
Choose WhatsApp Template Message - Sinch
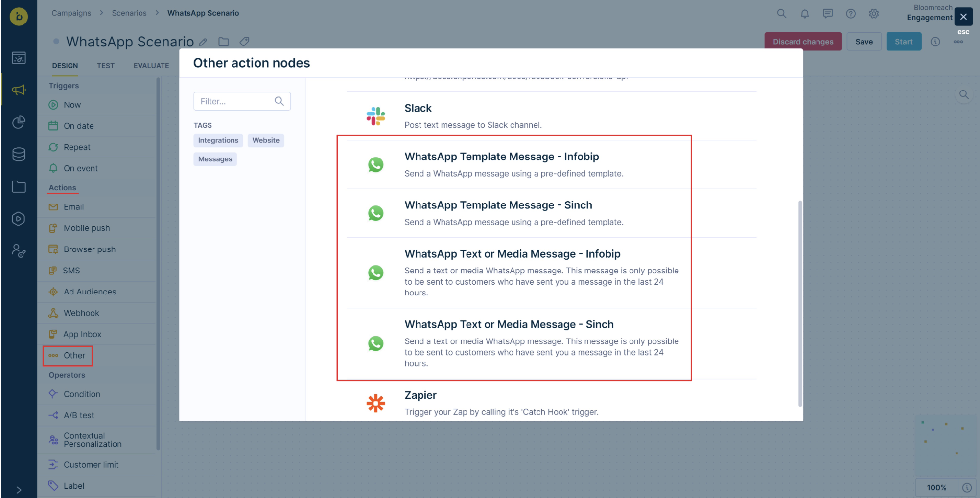pyautogui.click(x=551, y=213)
